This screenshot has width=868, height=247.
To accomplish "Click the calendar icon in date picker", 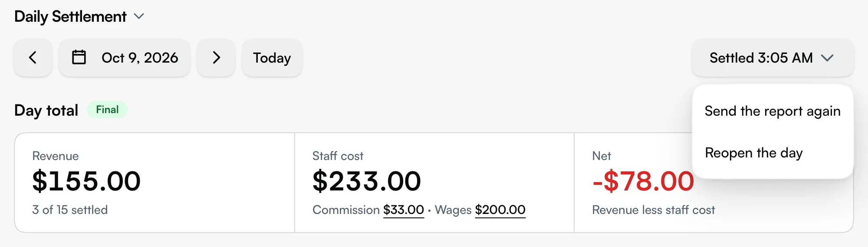I will coord(79,57).
